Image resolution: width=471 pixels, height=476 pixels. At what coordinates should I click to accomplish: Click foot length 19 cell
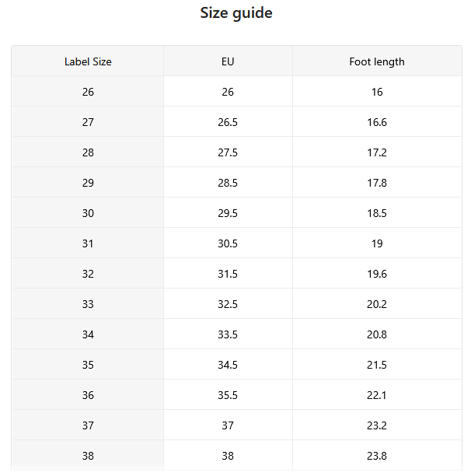pos(377,243)
